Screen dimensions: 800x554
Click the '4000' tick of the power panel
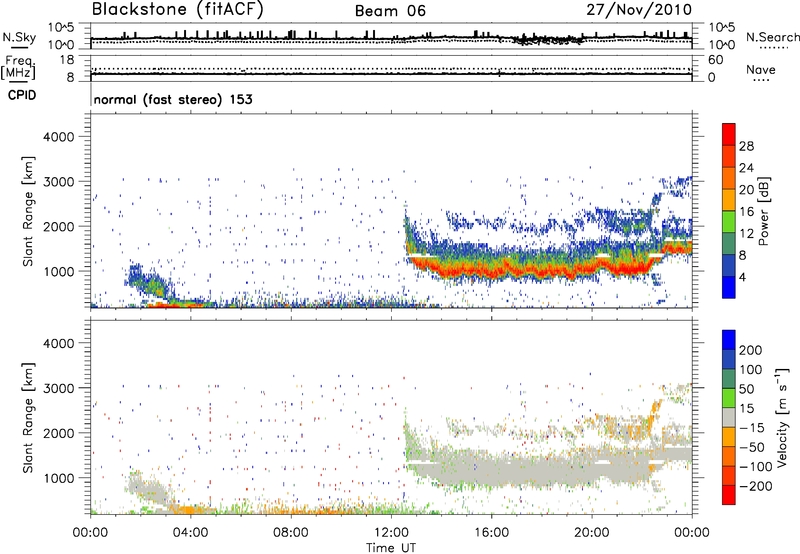(58, 137)
